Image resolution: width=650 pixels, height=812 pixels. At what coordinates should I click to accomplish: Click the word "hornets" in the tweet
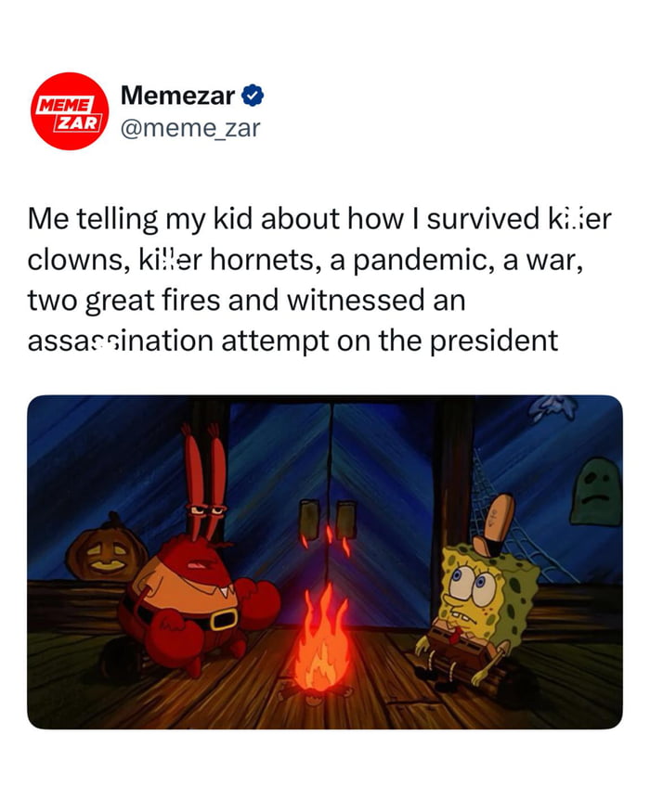[263, 260]
